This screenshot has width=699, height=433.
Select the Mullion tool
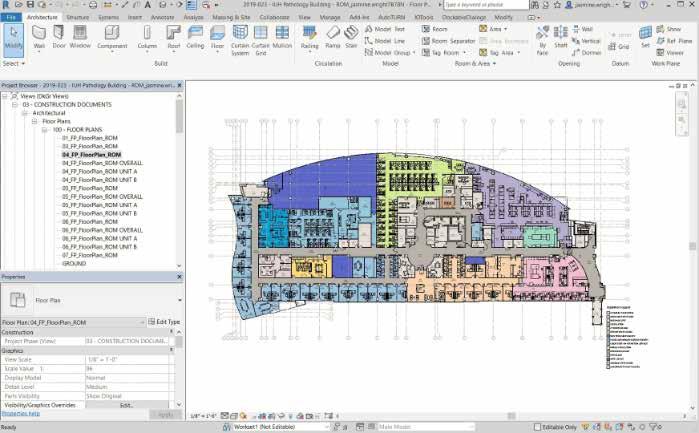point(282,37)
